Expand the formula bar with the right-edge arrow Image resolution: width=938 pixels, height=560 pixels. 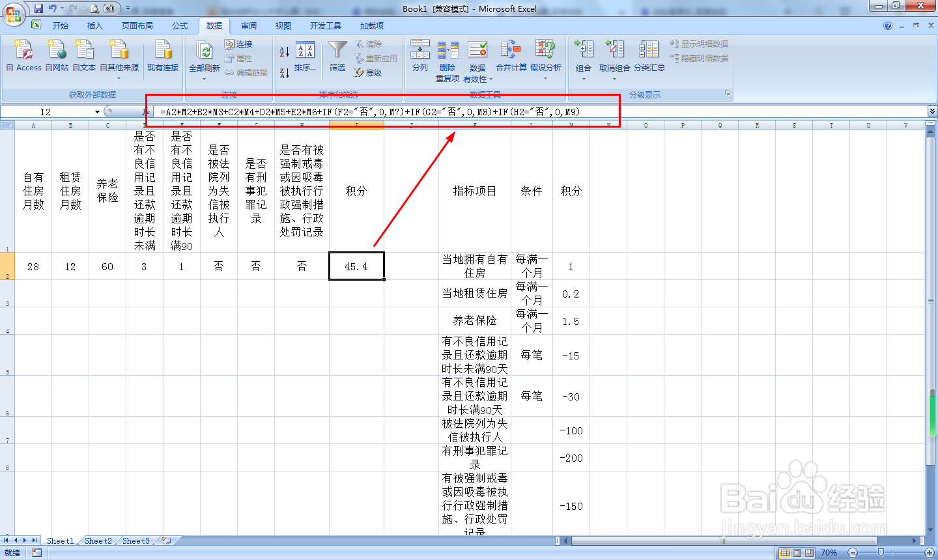click(x=932, y=112)
